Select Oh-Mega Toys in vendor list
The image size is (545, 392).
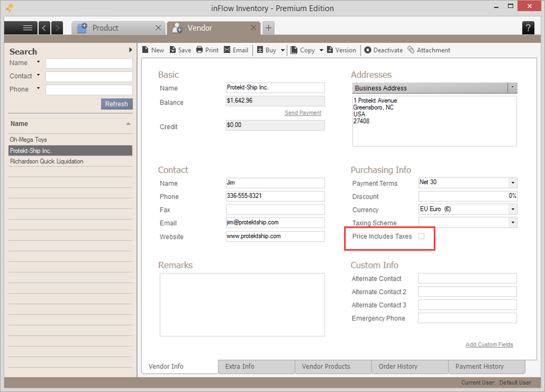(70, 140)
